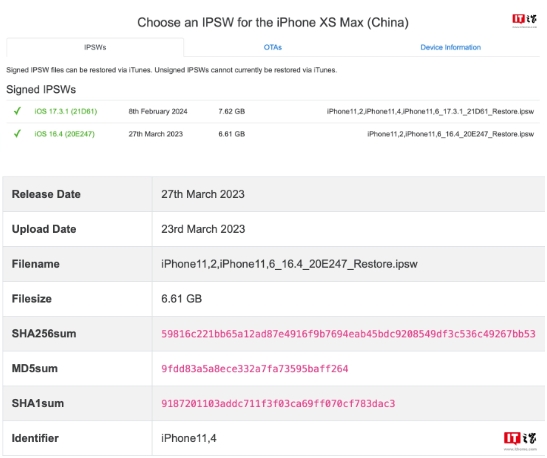Viewport: 547px width, 458px height.
Task: Select the iOS 16.4 (20E247) firmware link
Action: [x=65, y=134]
